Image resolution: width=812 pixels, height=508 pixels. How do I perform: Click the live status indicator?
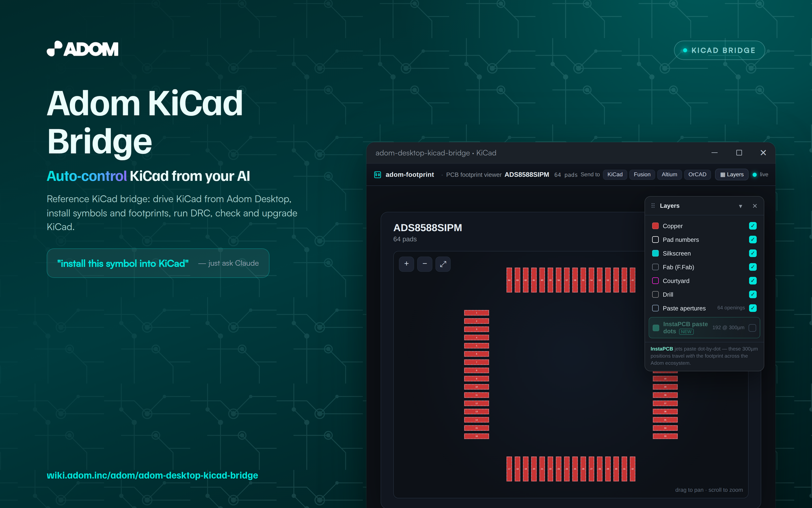tap(760, 175)
